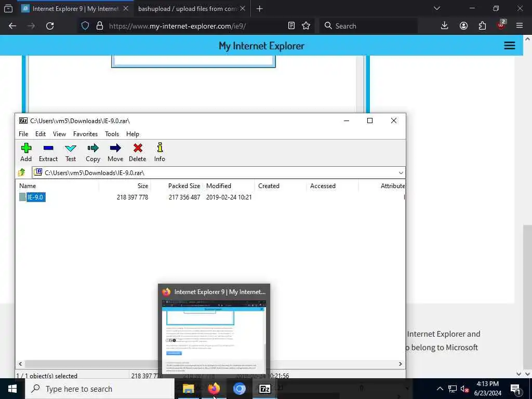Screen dimensions: 532x399
Task: Open the Help menu
Action: point(132,134)
